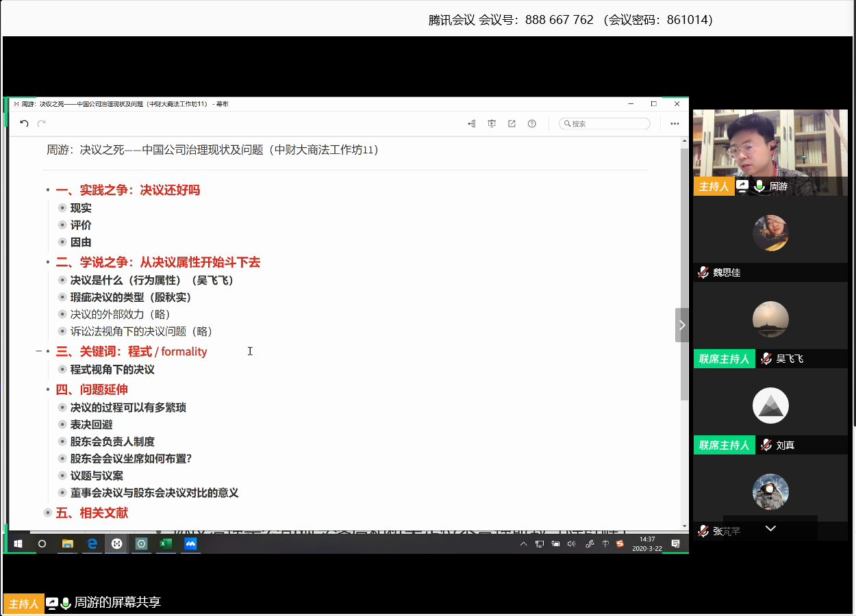Click the undo arrow in the toolbar
This screenshot has width=856, height=616.
(24, 124)
